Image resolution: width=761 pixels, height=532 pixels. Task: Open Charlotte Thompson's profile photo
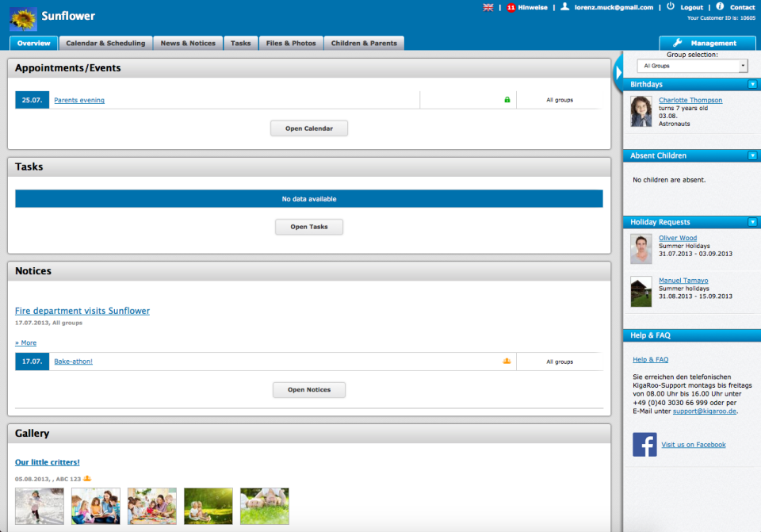coord(641,111)
